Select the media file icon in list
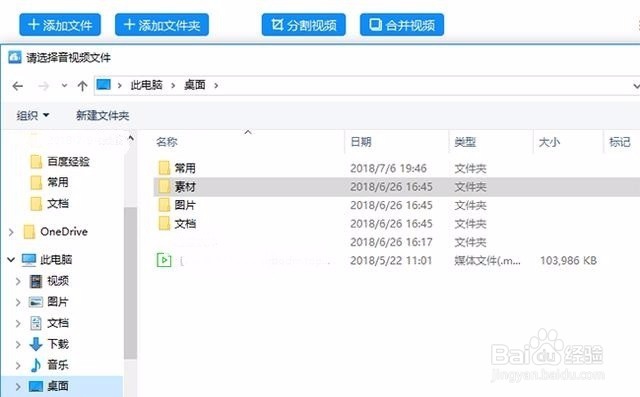This screenshot has width=640, height=397. (164, 260)
